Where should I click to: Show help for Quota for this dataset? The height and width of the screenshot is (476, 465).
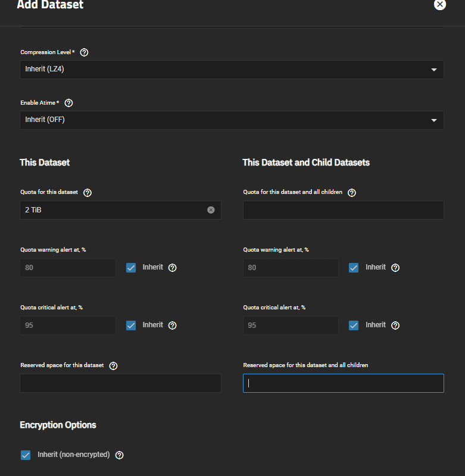[88, 192]
